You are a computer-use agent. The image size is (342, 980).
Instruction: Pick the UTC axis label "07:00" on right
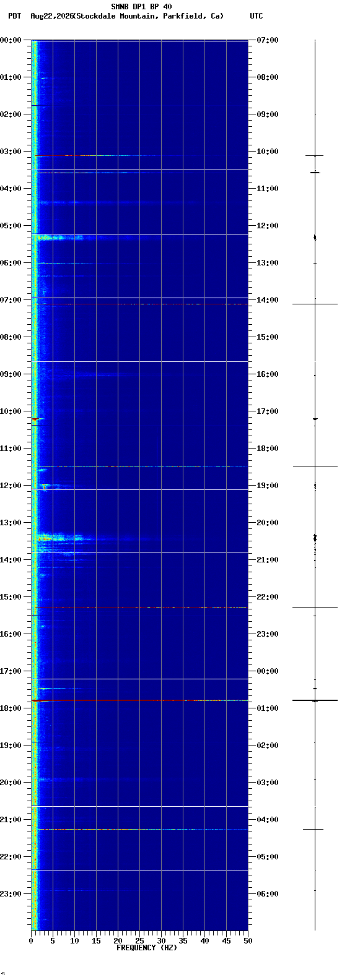267,40
